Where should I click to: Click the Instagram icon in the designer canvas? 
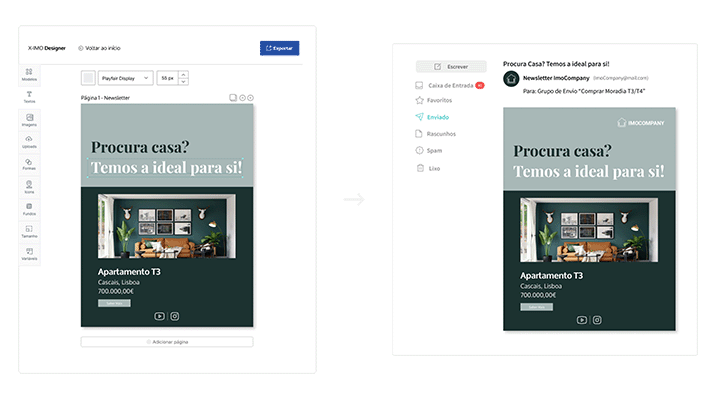175,316
